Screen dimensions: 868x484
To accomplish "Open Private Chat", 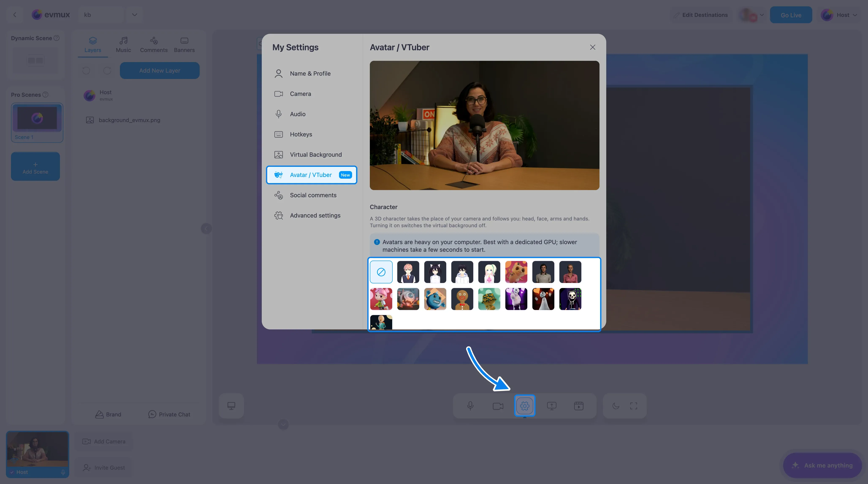I will [169, 414].
